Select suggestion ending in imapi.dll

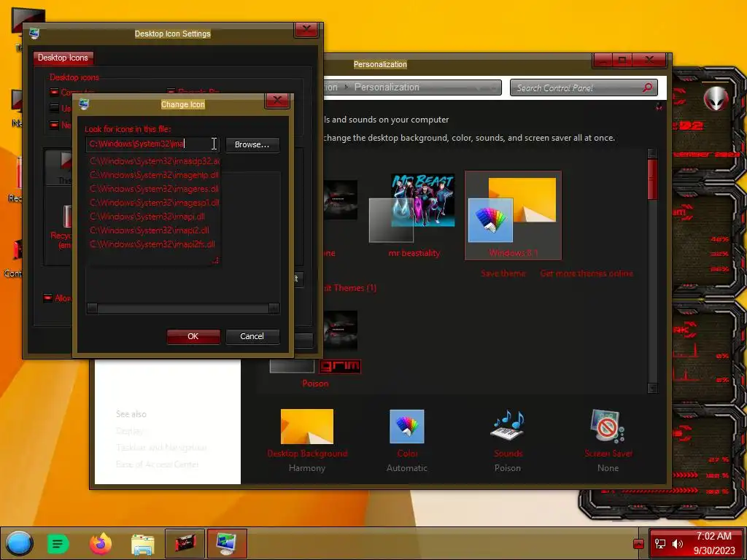pos(155,216)
